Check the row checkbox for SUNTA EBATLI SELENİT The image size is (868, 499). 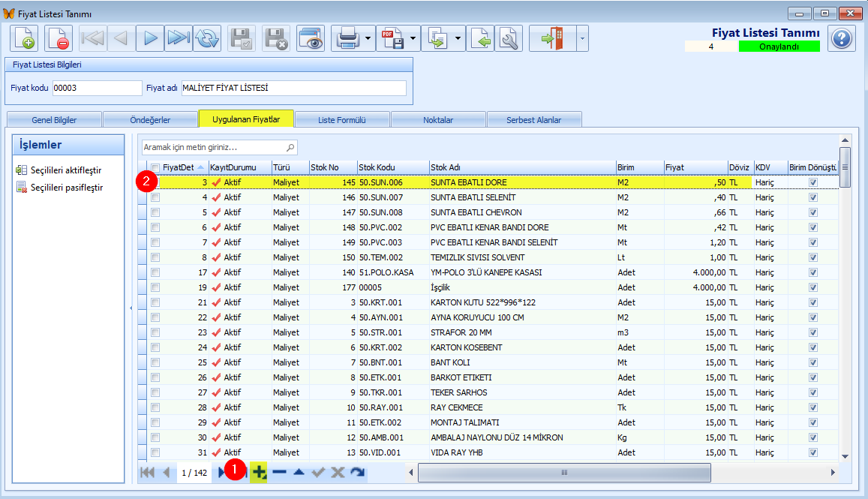pos(155,197)
